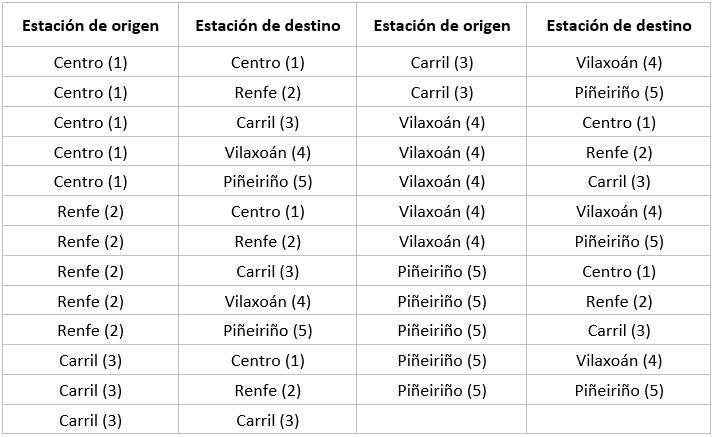The width and height of the screenshot is (716, 437).
Task: Click Renfe (2) destination beside origin Renfe (2)
Action: (x=268, y=242)
